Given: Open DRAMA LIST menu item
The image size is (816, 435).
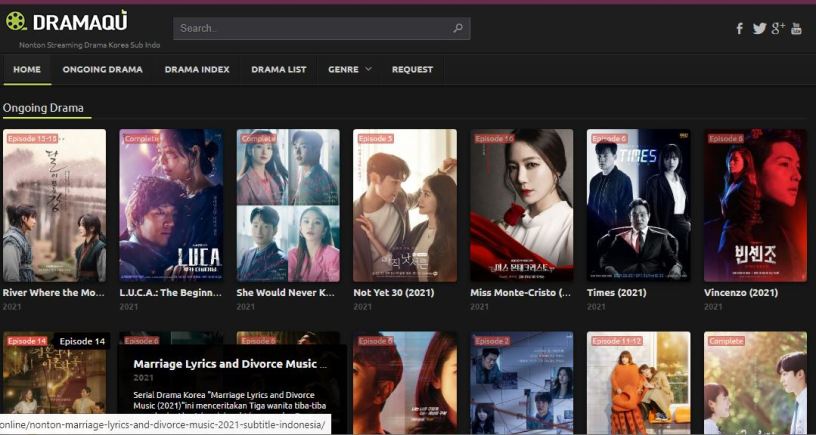Looking at the screenshot, I should pos(278,69).
